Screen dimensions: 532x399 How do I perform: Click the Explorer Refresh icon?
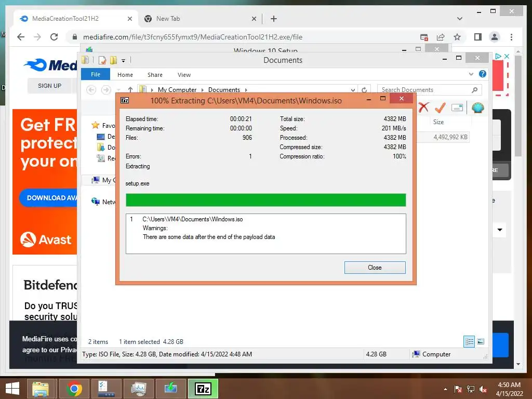pos(364,90)
